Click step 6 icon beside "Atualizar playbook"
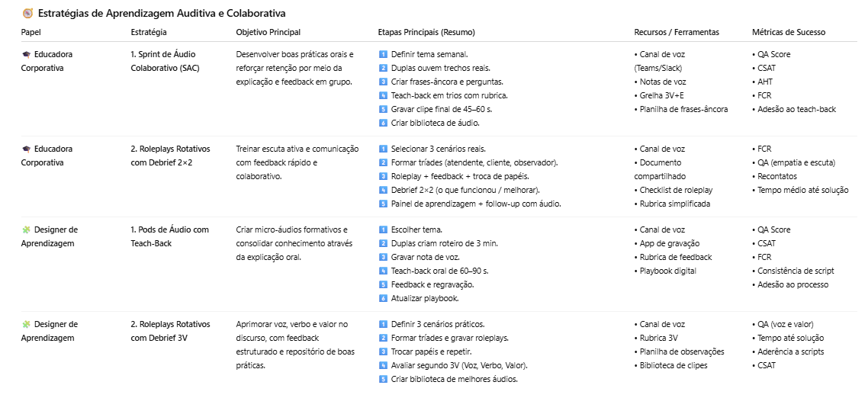This screenshot has height=398, width=868. click(383, 298)
